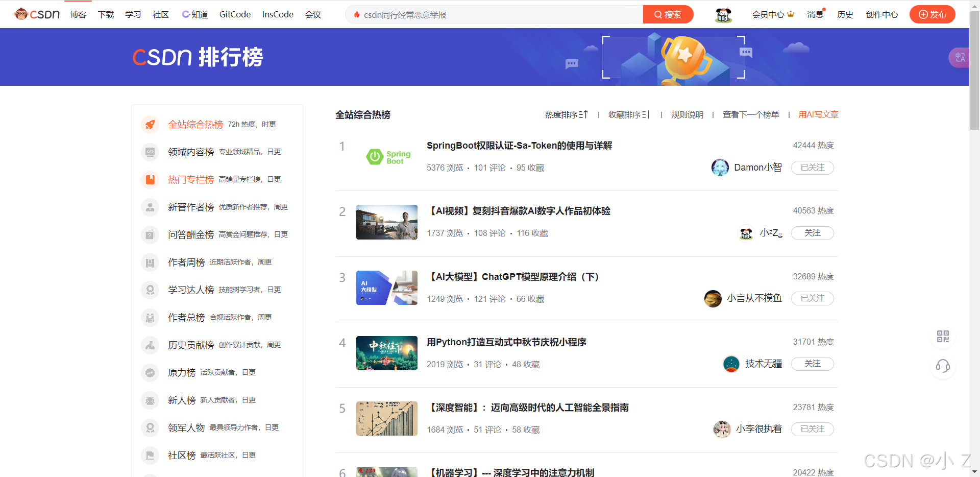This screenshot has width=980, height=477.
Task: Click the 发布 publish button
Action: click(x=933, y=14)
